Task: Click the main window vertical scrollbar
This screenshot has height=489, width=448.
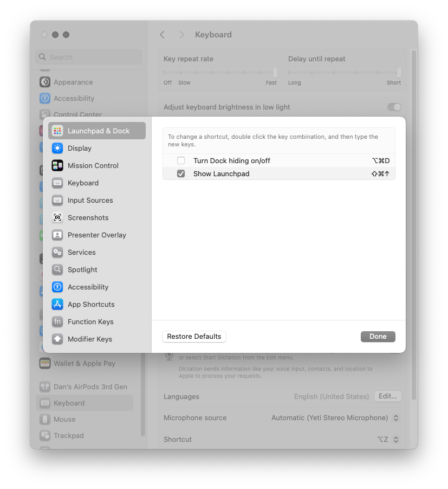Action: [x=414, y=224]
